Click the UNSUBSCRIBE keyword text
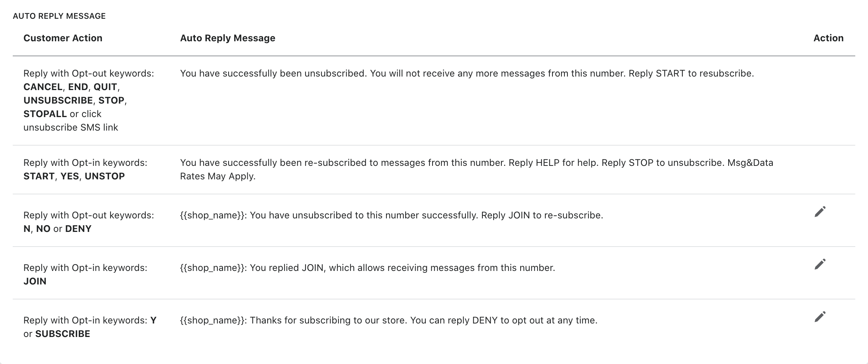 tap(58, 100)
